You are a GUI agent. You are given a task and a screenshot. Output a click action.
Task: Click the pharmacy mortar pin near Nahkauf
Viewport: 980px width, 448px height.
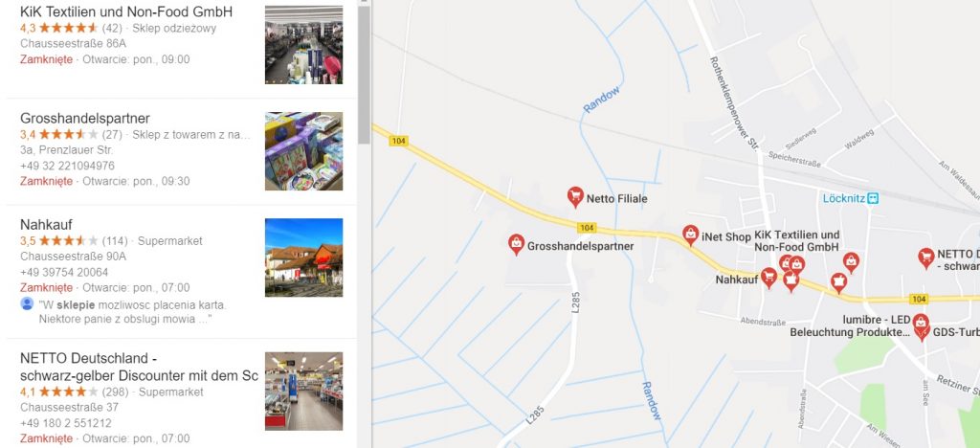[791, 281]
